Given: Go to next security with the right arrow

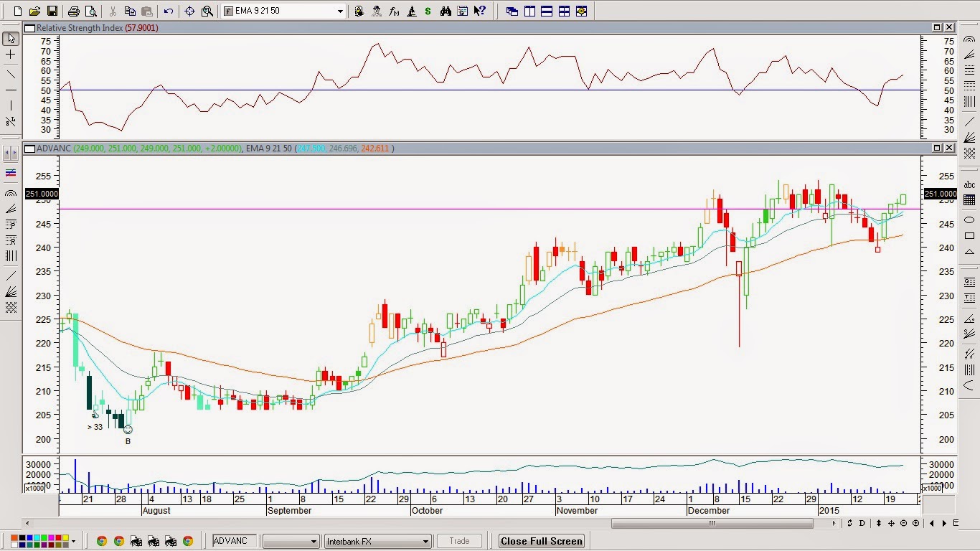Looking at the screenshot, I should point(944,523).
